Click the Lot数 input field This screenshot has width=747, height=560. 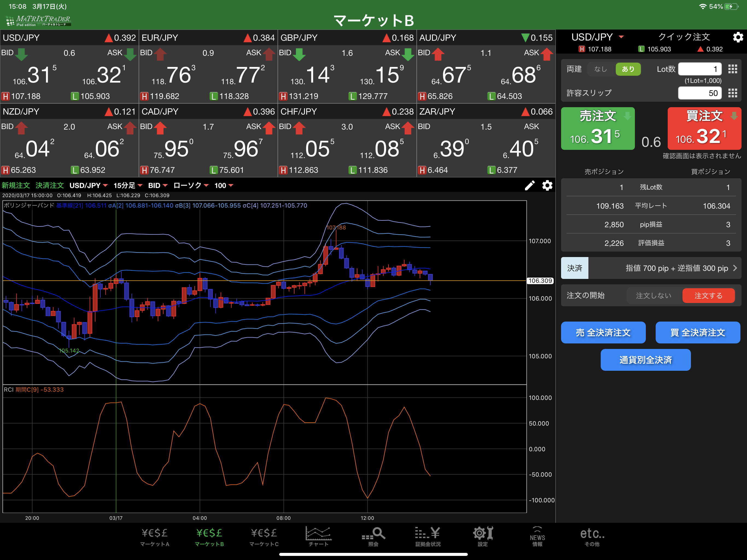(700, 69)
